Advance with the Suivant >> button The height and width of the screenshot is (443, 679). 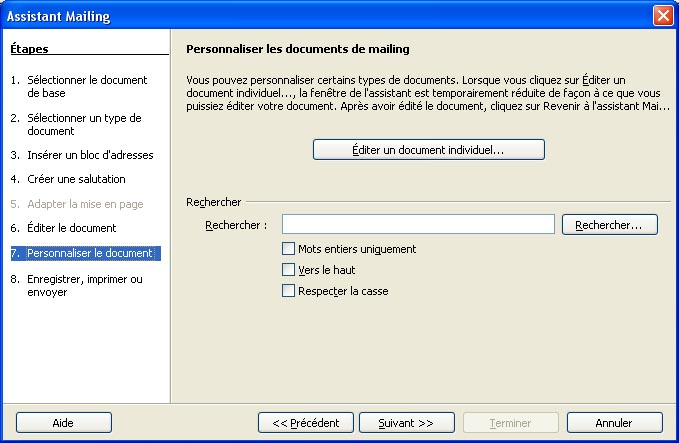pyautogui.click(x=406, y=423)
